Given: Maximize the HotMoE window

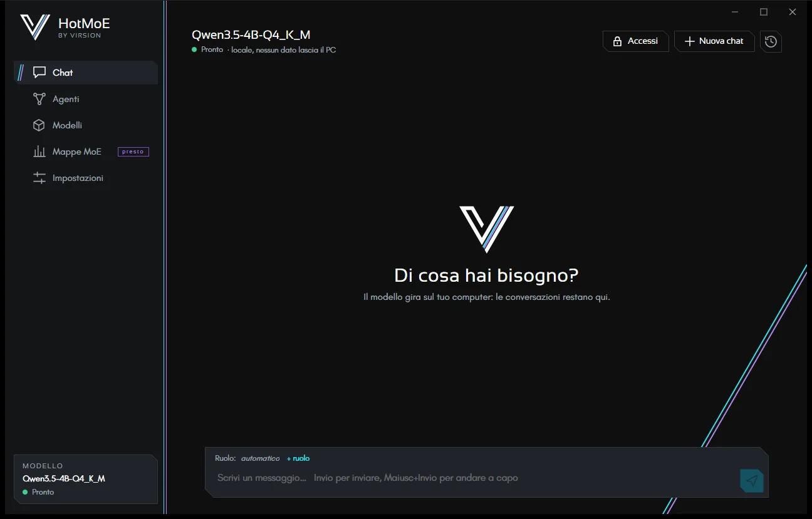Looking at the screenshot, I should pyautogui.click(x=764, y=12).
